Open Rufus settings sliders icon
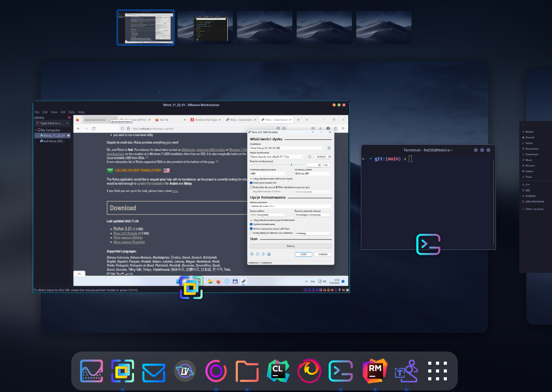Screen dimensions: 552x392 [263, 254]
